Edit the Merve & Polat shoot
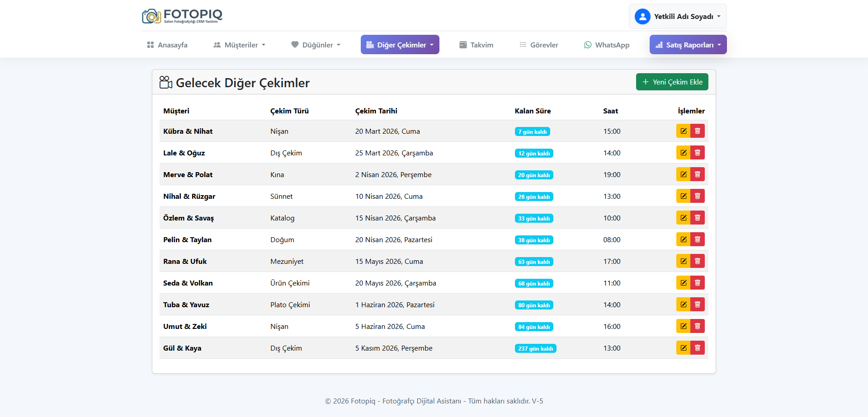The image size is (868, 417). click(683, 174)
